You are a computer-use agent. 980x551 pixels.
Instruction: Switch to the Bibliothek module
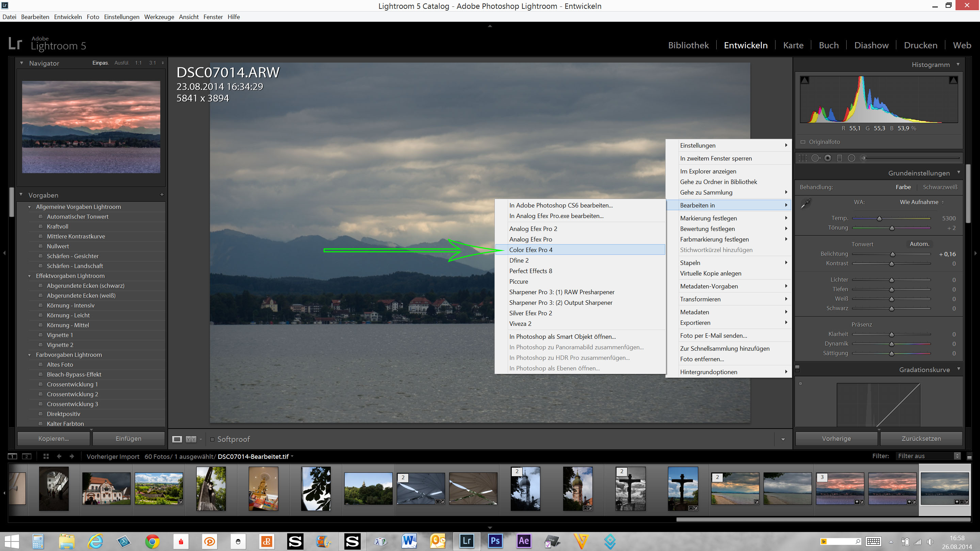pyautogui.click(x=688, y=45)
